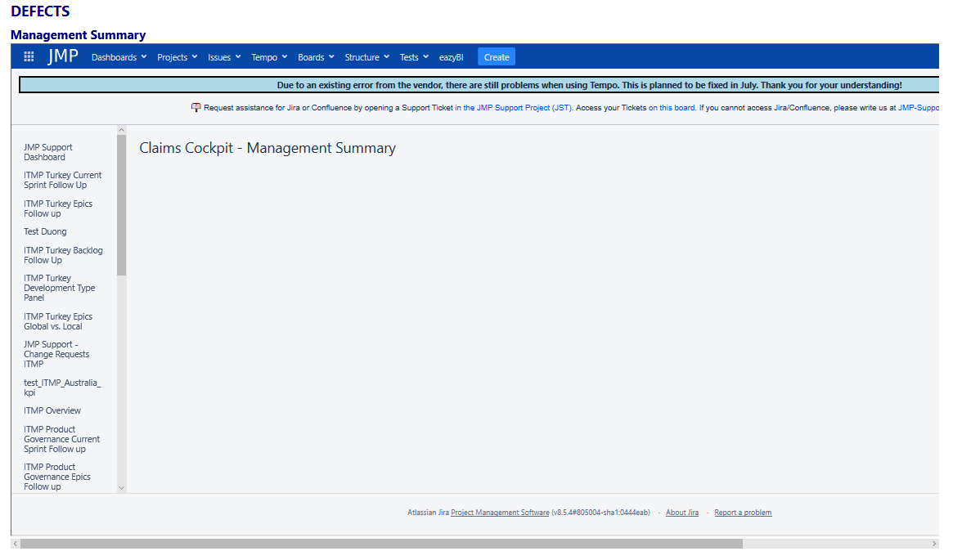Open the About Jira link
Viewport: 953px width, 560px height.
pos(682,513)
